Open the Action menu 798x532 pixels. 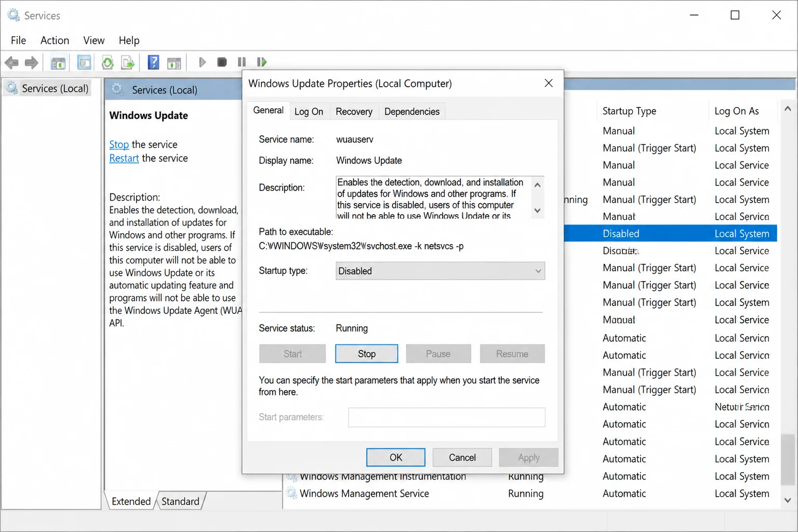(x=55, y=40)
